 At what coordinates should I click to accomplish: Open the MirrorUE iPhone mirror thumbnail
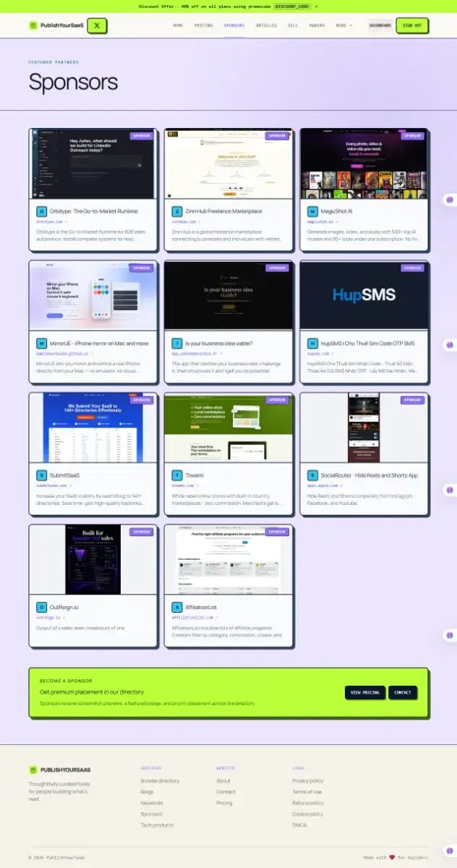pos(93,296)
